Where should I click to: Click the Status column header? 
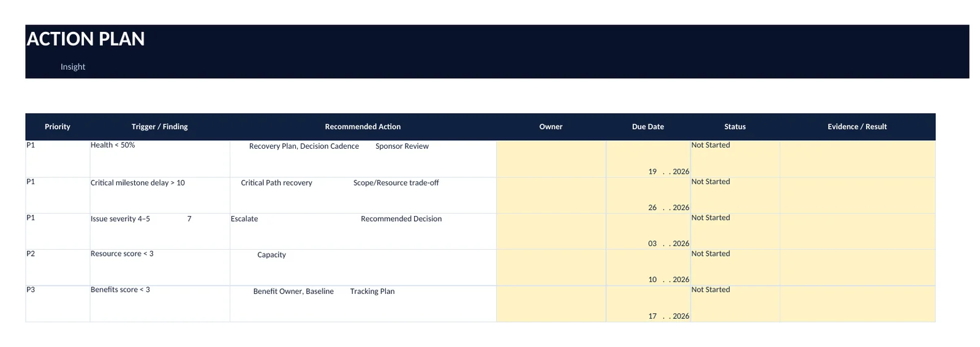tap(735, 127)
